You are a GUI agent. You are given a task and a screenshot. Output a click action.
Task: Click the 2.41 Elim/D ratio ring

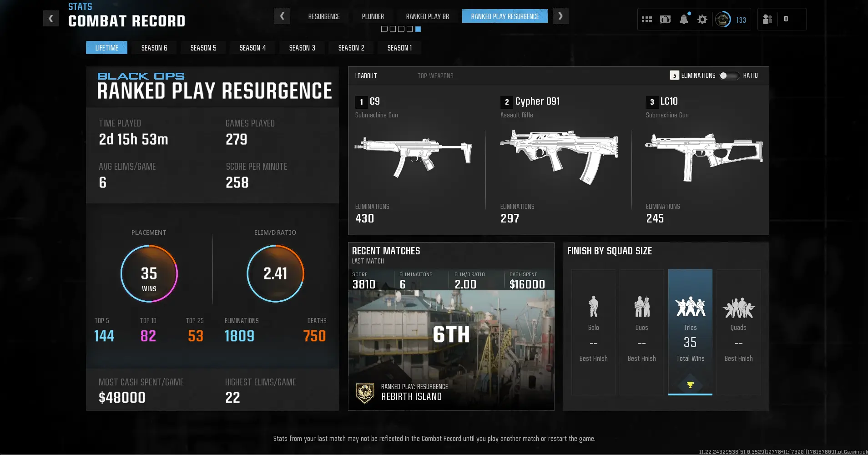click(275, 274)
